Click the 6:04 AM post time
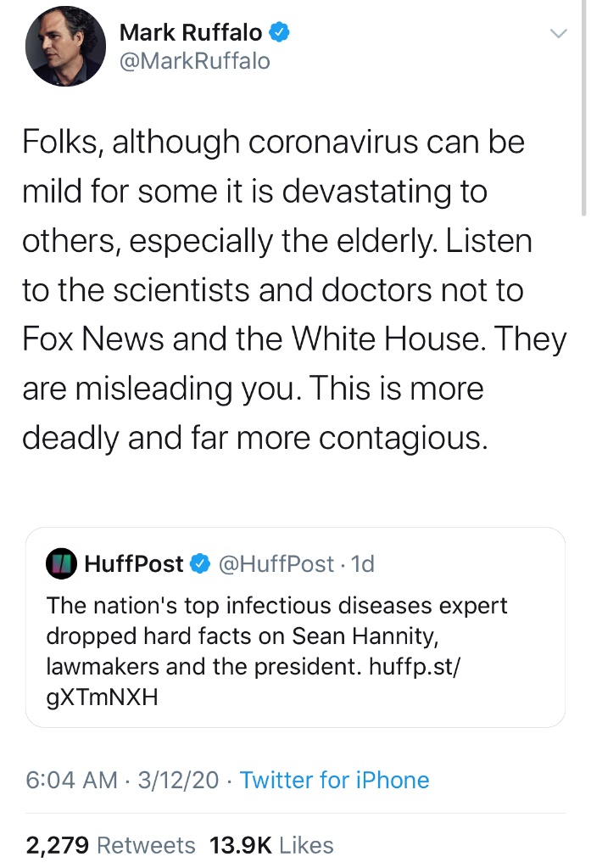The width and height of the screenshot is (591, 868). [x=71, y=780]
